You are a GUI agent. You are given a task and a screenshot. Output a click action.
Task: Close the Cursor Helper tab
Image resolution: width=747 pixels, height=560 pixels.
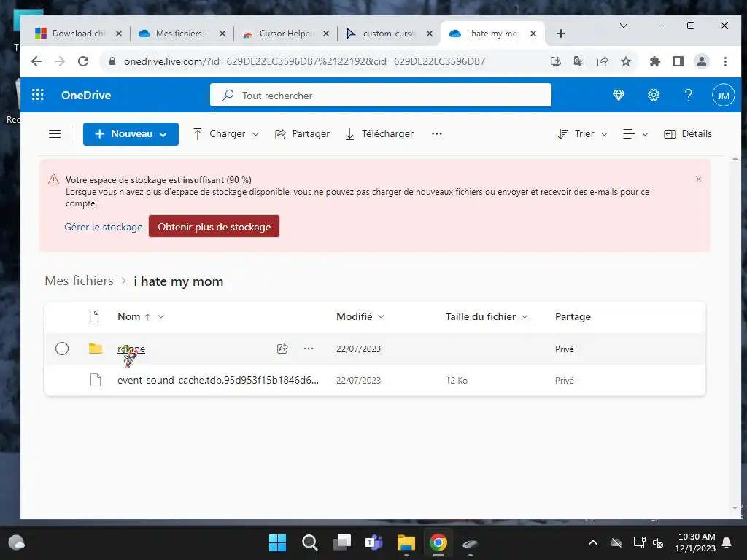(x=326, y=34)
